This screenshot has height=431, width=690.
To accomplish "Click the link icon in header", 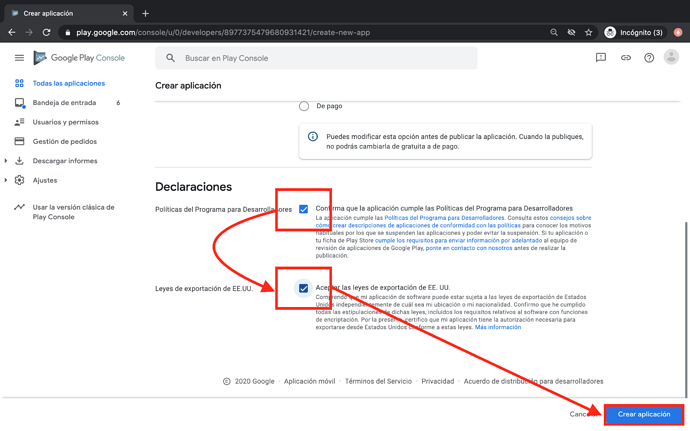I will [x=626, y=58].
